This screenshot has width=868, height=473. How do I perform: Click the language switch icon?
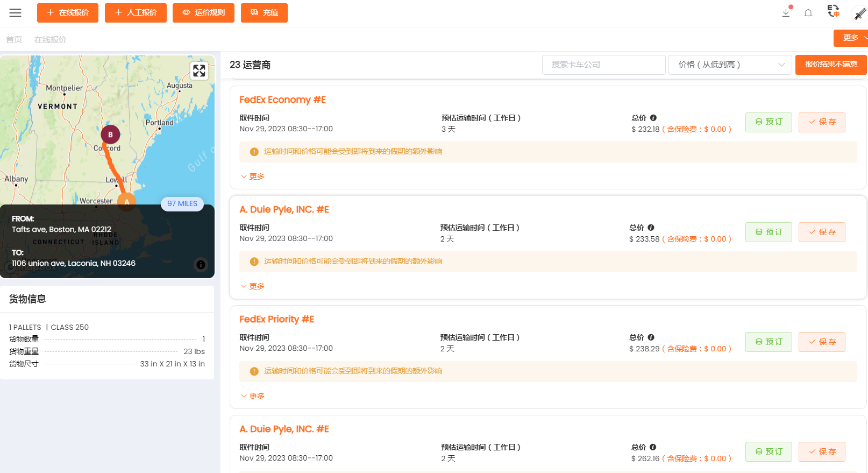click(833, 11)
